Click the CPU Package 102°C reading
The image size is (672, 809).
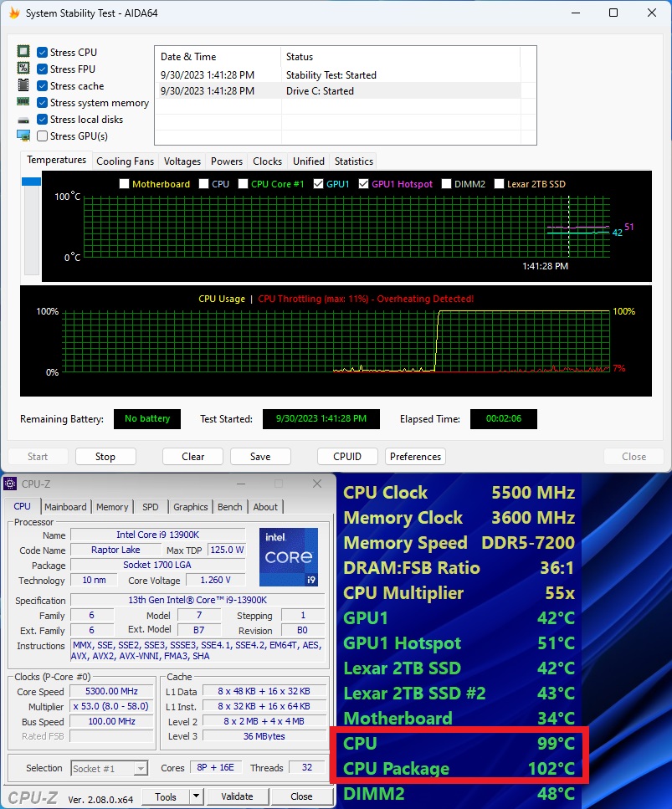click(459, 768)
